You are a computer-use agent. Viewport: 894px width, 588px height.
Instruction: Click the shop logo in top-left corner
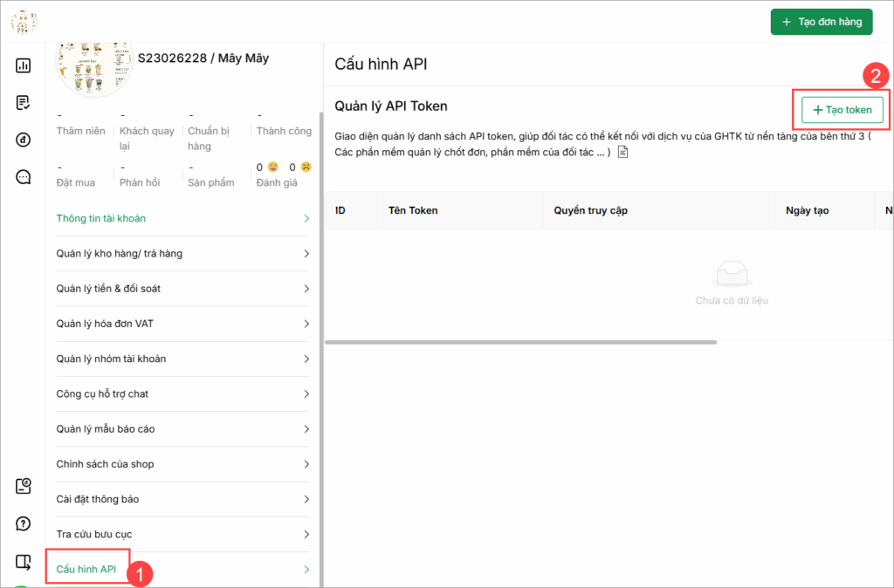tap(24, 22)
